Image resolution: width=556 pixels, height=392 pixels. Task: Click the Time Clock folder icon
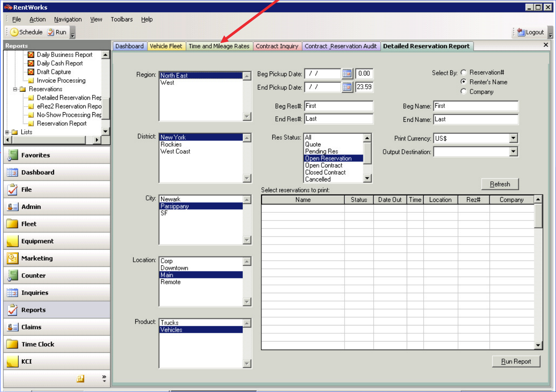point(13,344)
